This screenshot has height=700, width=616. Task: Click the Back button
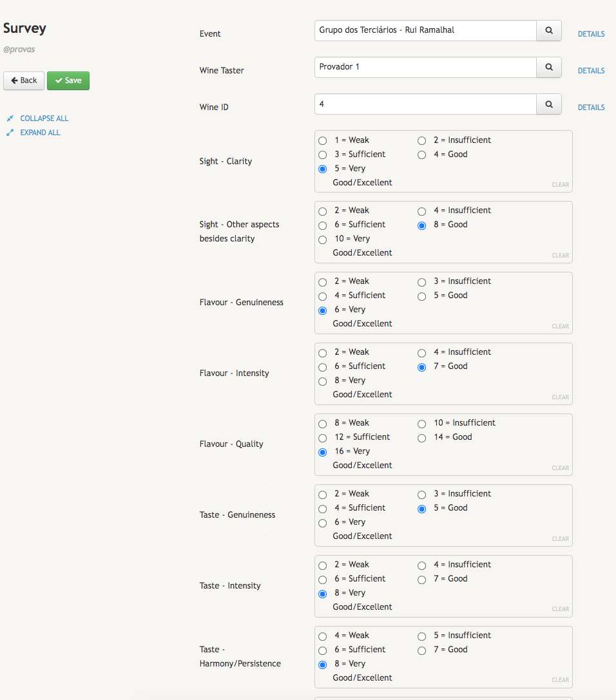pos(24,80)
